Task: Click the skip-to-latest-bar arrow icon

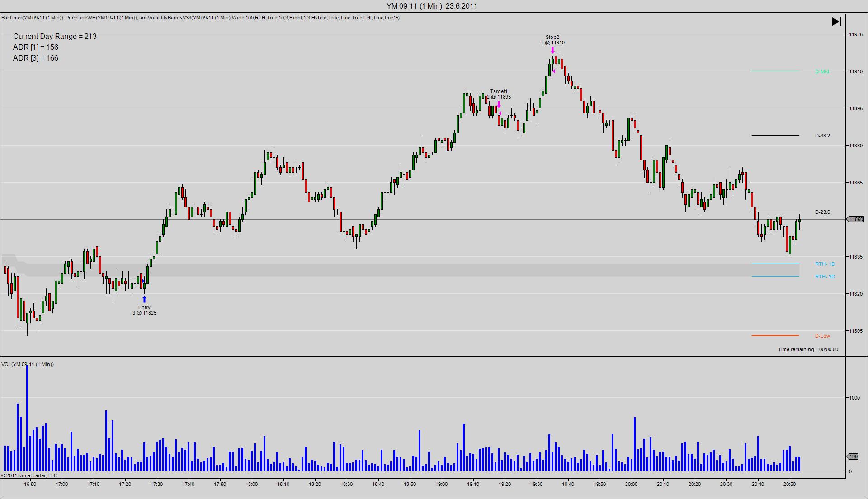Action: pos(836,22)
